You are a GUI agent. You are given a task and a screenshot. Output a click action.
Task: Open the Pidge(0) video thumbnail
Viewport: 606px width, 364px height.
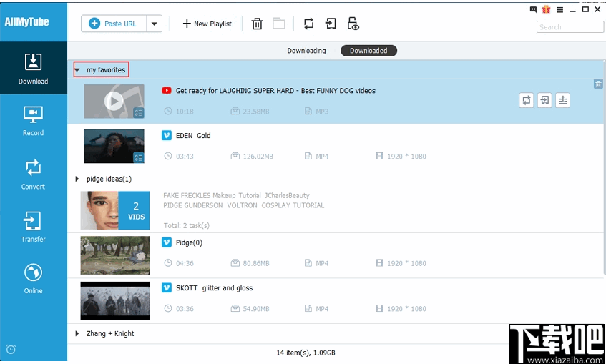[114, 255]
